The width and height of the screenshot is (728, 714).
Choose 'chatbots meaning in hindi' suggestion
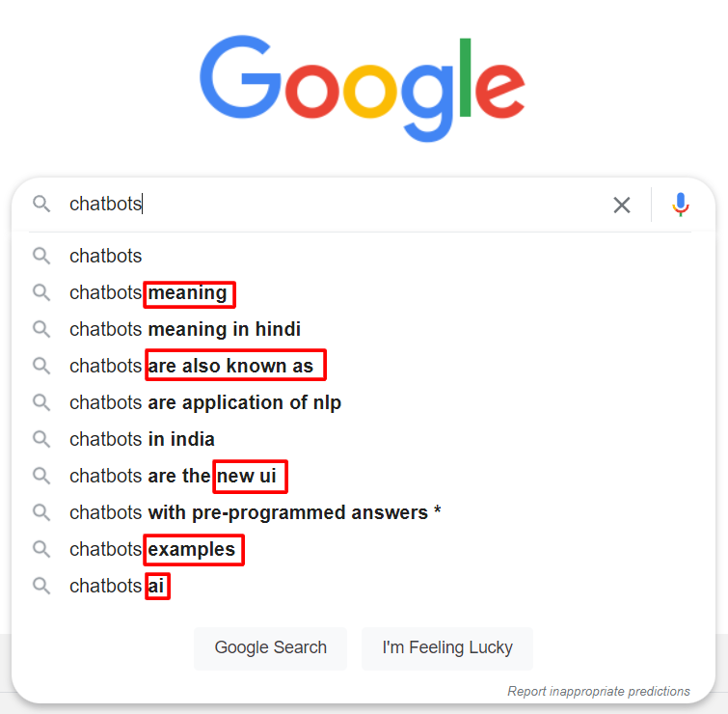coord(185,329)
